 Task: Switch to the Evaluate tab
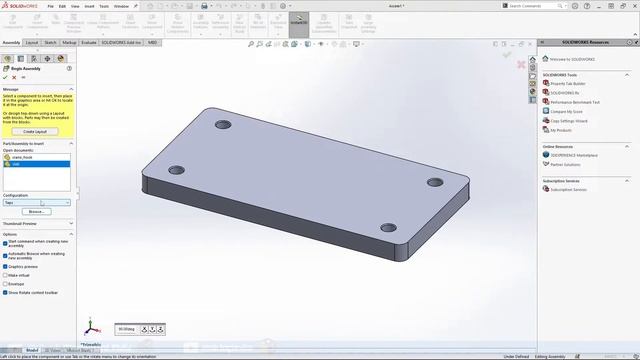(x=89, y=42)
